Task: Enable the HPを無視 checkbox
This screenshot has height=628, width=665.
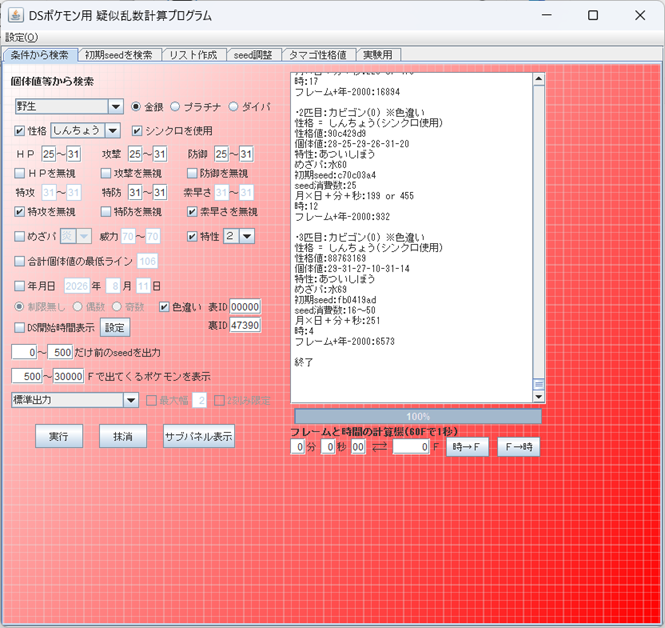Action: 20,173
